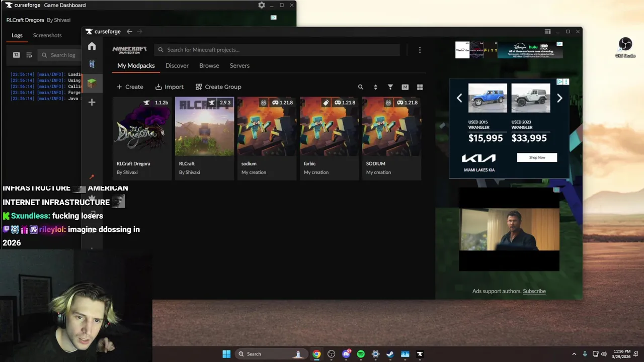Show next car in the Kia ad carousel
This screenshot has height=362, width=644.
pos(559,99)
